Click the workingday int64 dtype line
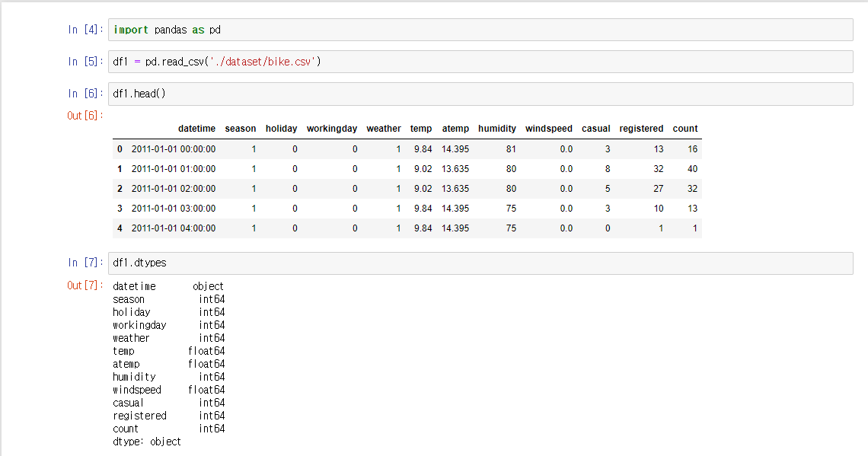This screenshot has height=456, width=868. [x=168, y=325]
